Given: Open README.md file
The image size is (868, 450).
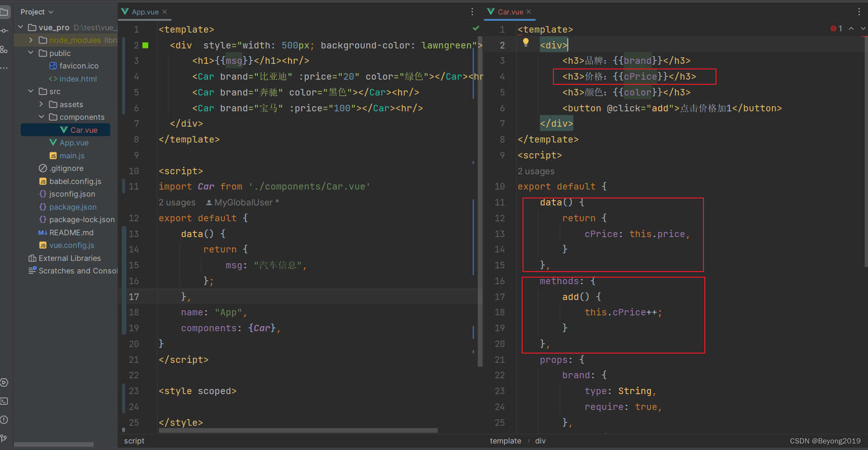Looking at the screenshot, I should 66,232.
